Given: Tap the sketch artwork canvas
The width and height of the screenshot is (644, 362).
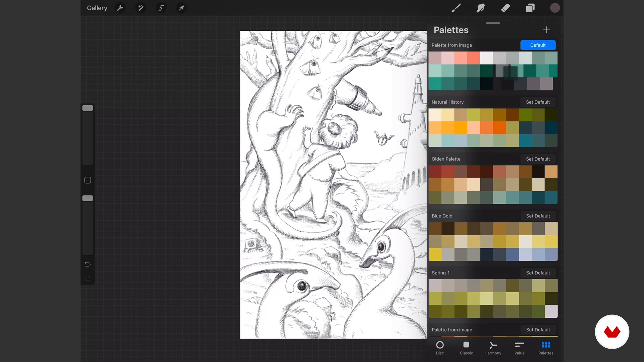Looking at the screenshot, I should 333,185.
